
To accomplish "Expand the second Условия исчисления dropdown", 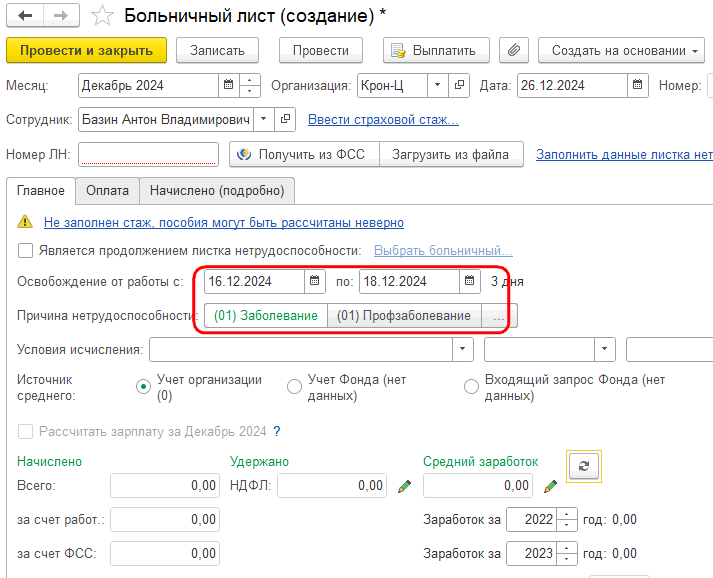I will pos(605,349).
